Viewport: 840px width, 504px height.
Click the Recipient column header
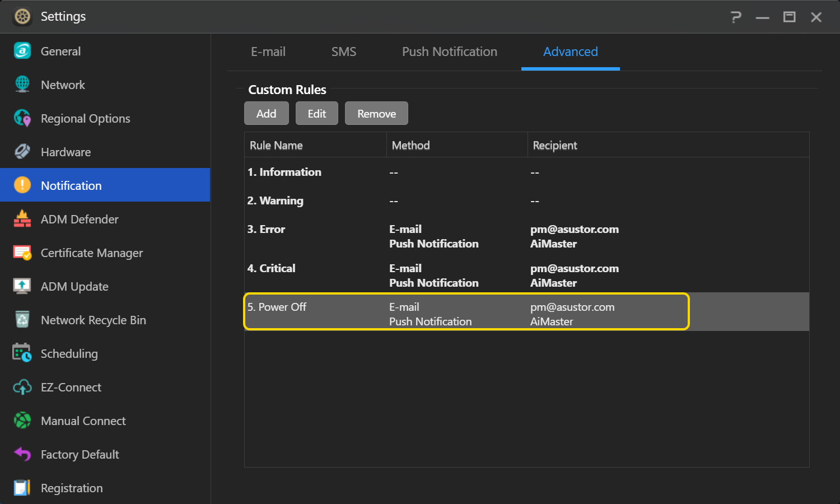coord(668,145)
